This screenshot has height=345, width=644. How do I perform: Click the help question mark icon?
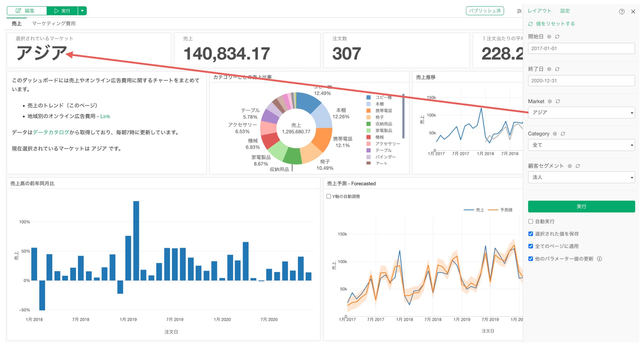[x=622, y=11]
